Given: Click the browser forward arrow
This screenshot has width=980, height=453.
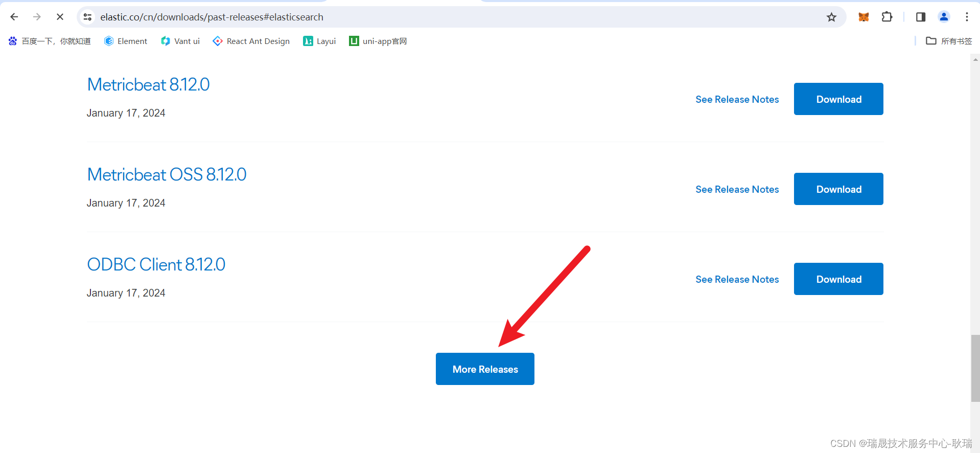Looking at the screenshot, I should [x=37, y=17].
